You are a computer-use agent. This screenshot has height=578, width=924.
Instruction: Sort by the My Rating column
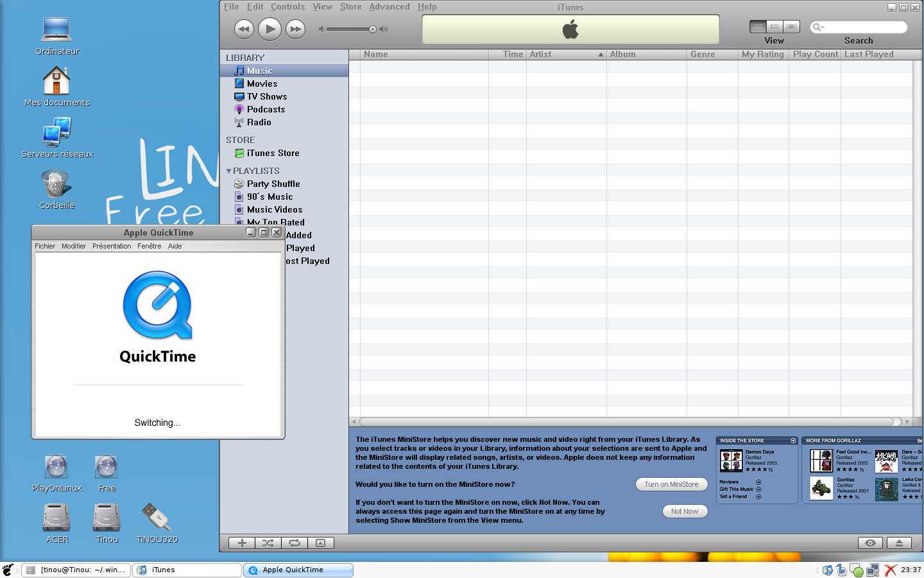pyautogui.click(x=763, y=55)
